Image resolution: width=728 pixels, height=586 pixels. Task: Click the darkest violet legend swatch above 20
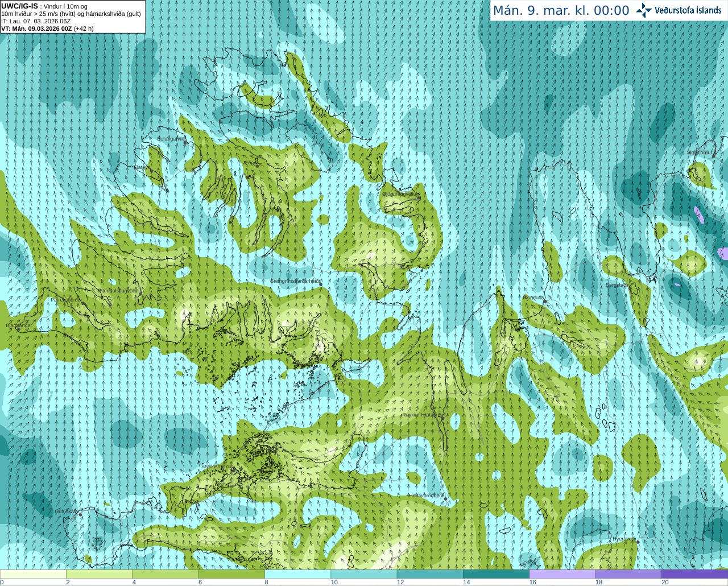(x=695, y=575)
